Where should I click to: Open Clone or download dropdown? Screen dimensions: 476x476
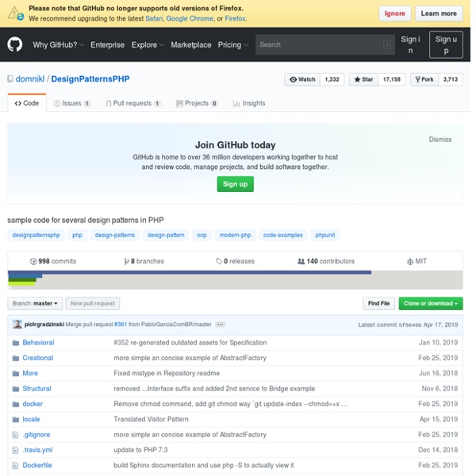click(431, 303)
